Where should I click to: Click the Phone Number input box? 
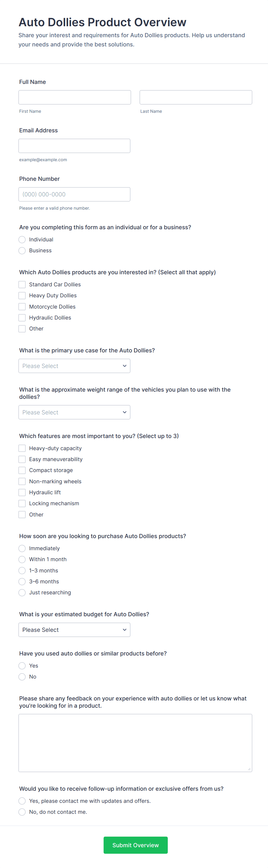click(x=74, y=194)
